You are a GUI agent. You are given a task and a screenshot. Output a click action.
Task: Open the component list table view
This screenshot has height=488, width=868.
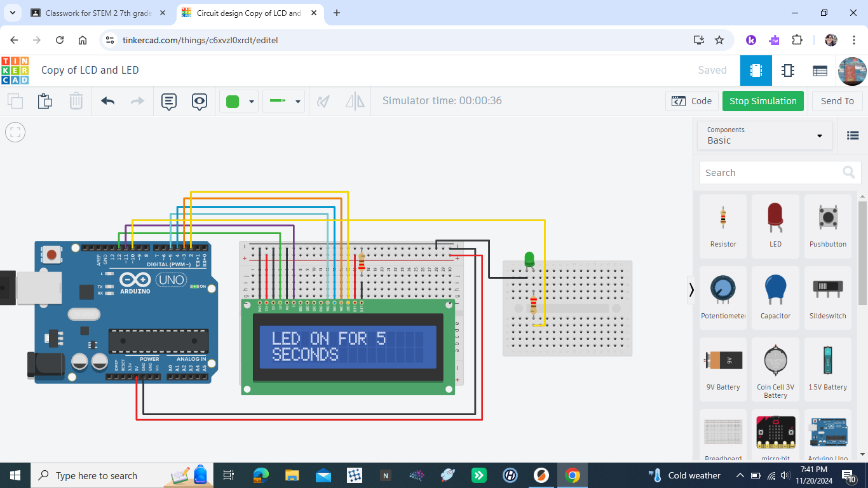[x=820, y=71]
